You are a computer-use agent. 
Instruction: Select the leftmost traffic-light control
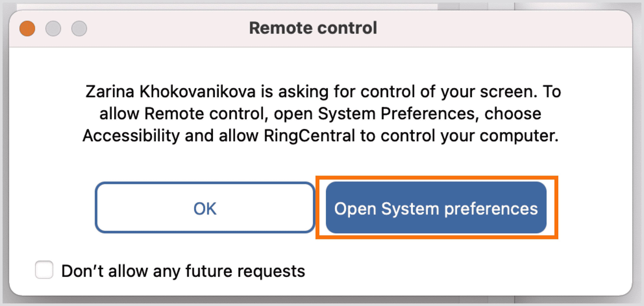[27, 29]
